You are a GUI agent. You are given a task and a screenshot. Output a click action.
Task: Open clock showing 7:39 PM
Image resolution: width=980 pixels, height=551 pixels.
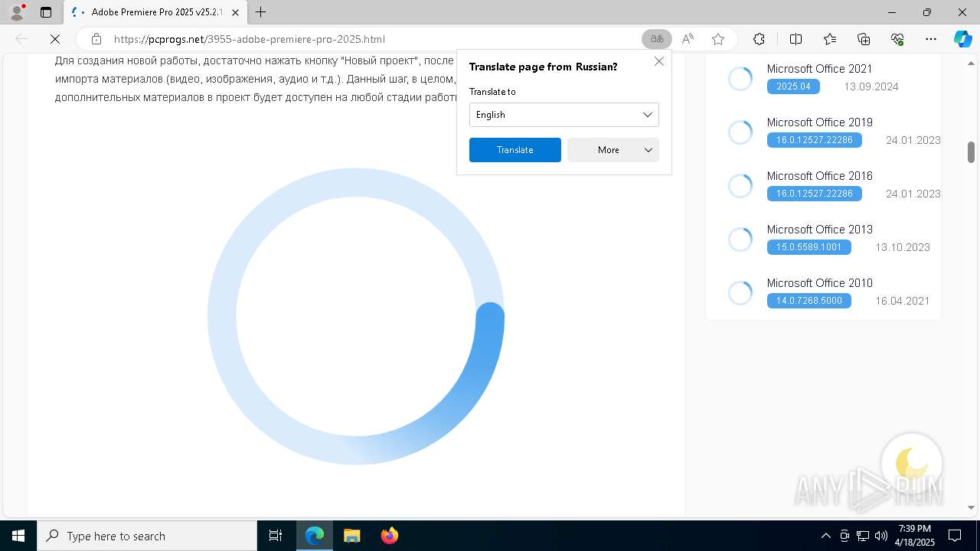coord(915,536)
